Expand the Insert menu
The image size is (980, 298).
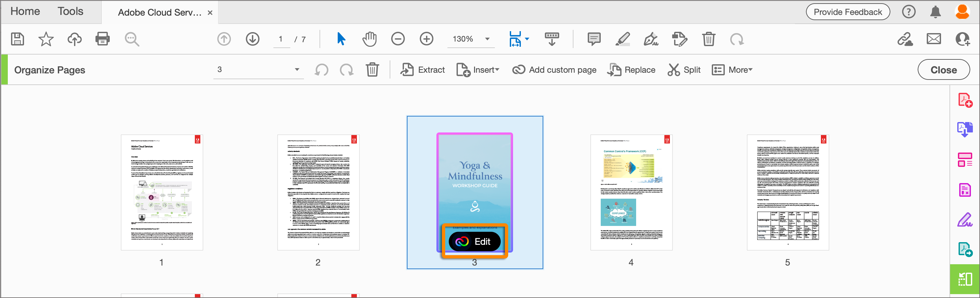click(x=478, y=70)
